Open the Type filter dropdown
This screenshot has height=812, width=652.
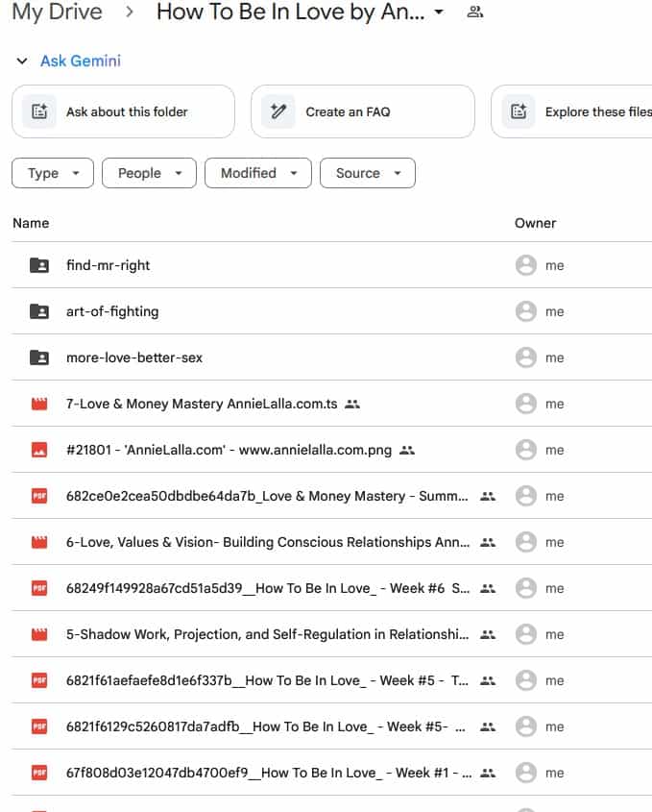[x=52, y=173]
